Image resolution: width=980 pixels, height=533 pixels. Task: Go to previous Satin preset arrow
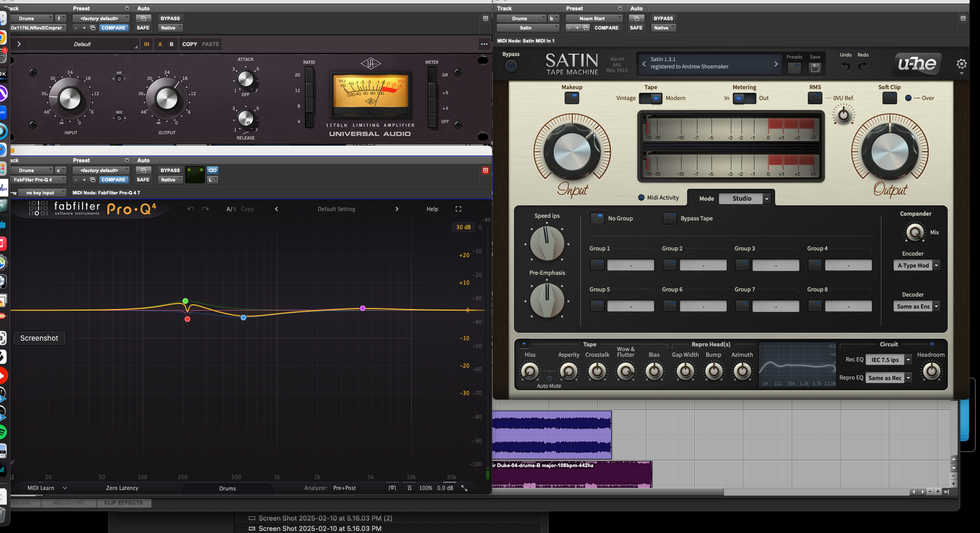click(x=644, y=64)
